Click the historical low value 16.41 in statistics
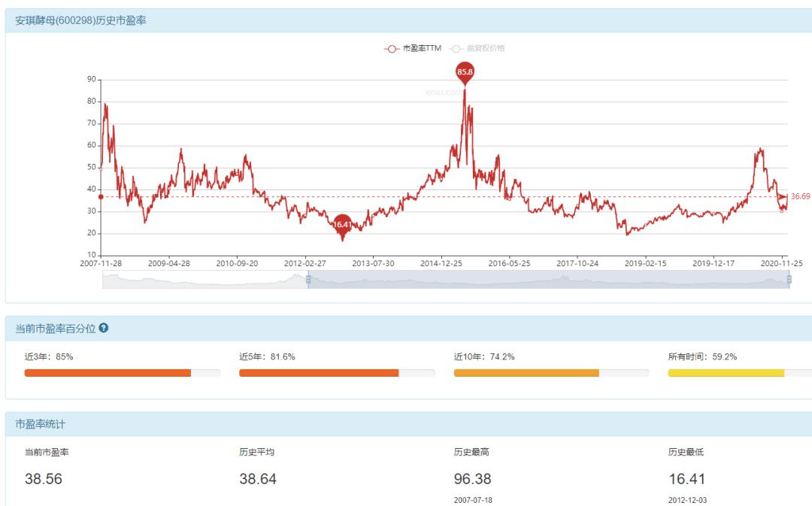Viewport: 812px width, 506px height. 687,479
